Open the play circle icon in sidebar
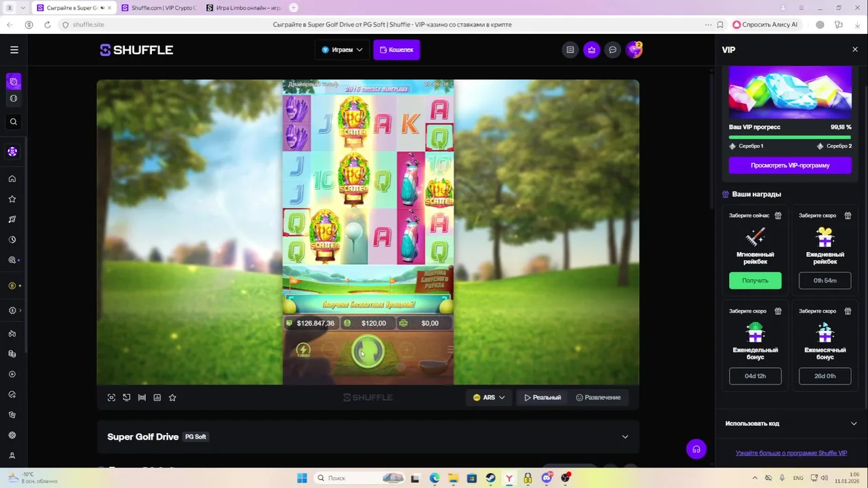The height and width of the screenshot is (488, 868). pos(12,374)
